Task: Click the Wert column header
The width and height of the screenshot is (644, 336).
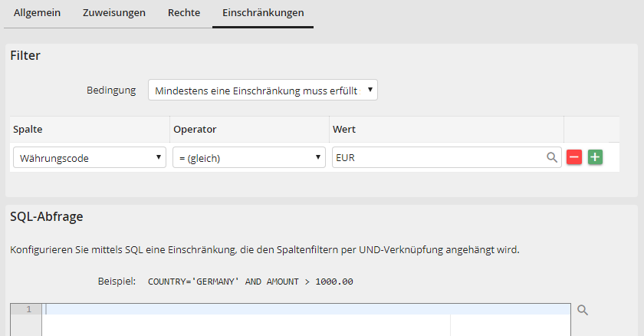Action: 344,129
